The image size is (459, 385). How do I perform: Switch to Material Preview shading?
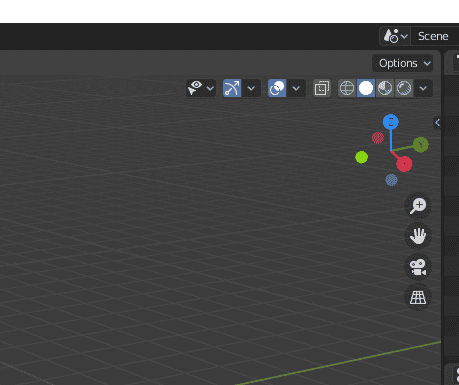pyautogui.click(x=385, y=88)
